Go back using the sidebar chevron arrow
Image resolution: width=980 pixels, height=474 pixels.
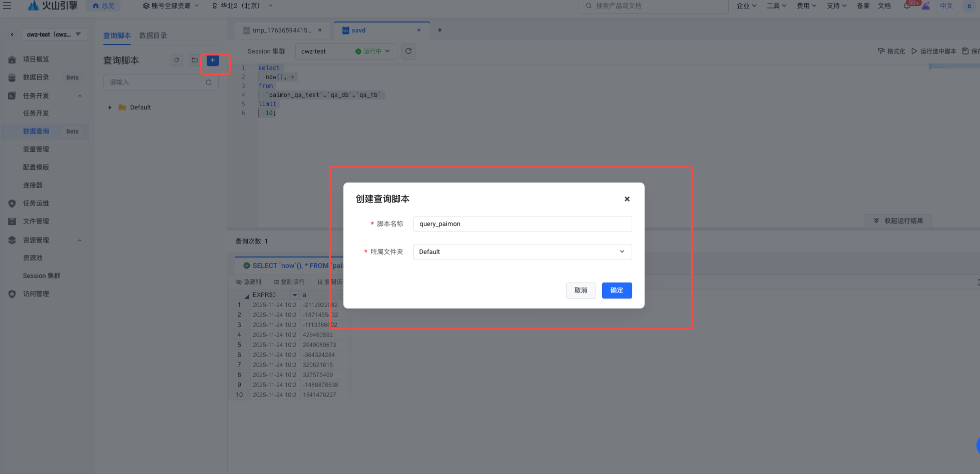(12, 34)
